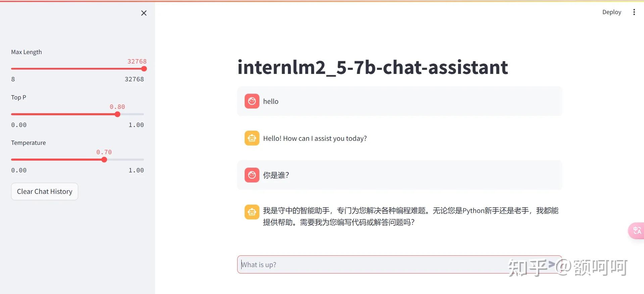Screen dimensions: 644x294
Task: Click the "hello" user message bubble
Action: click(x=399, y=101)
